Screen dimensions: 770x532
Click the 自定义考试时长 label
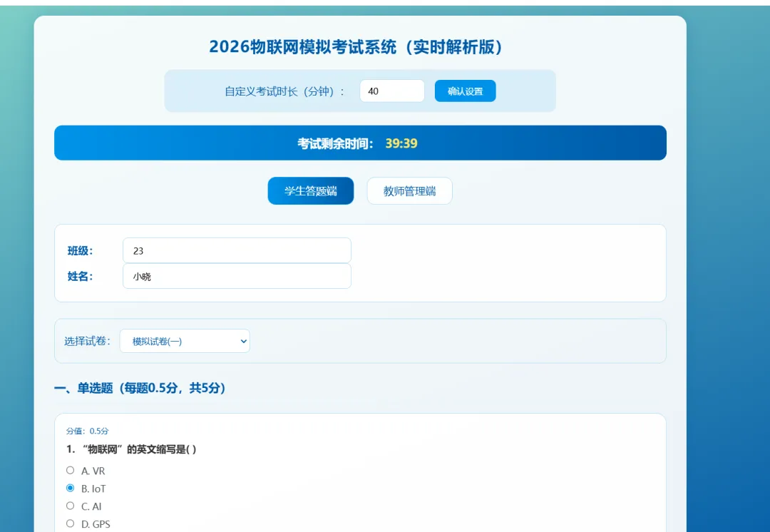pos(284,91)
